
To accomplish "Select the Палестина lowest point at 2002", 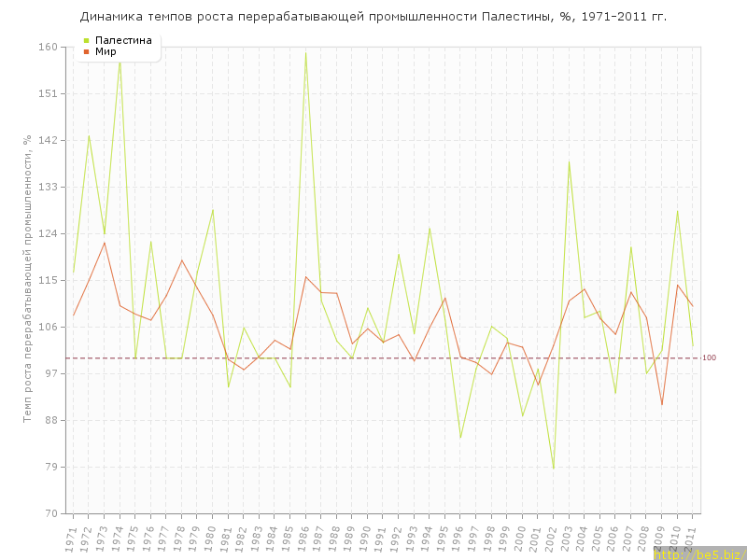I will point(554,469).
